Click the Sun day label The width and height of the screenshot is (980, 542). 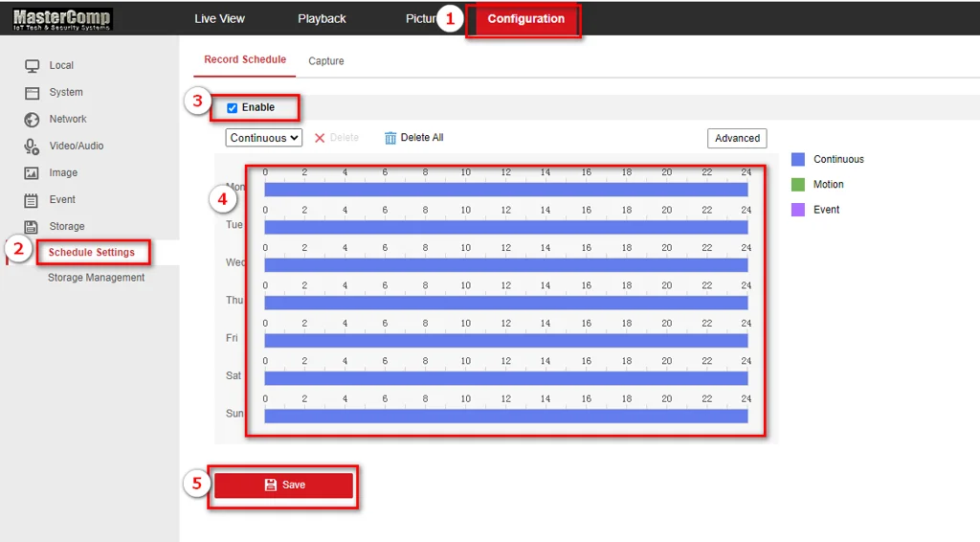click(234, 414)
